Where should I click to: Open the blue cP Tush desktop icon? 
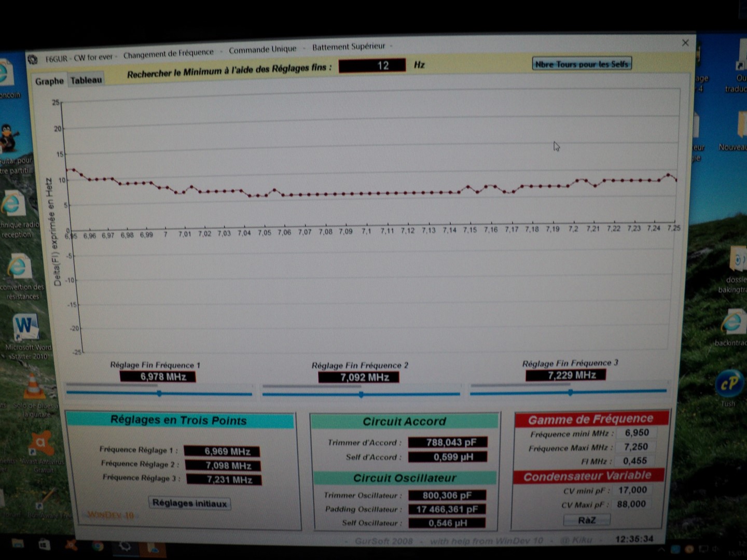click(x=728, y=384)
